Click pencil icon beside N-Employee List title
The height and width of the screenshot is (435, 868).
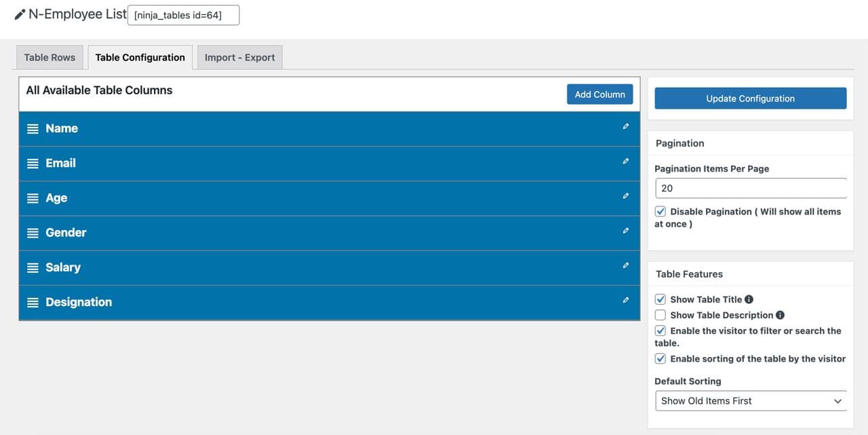pyautogui.click(x=20, y=14)
